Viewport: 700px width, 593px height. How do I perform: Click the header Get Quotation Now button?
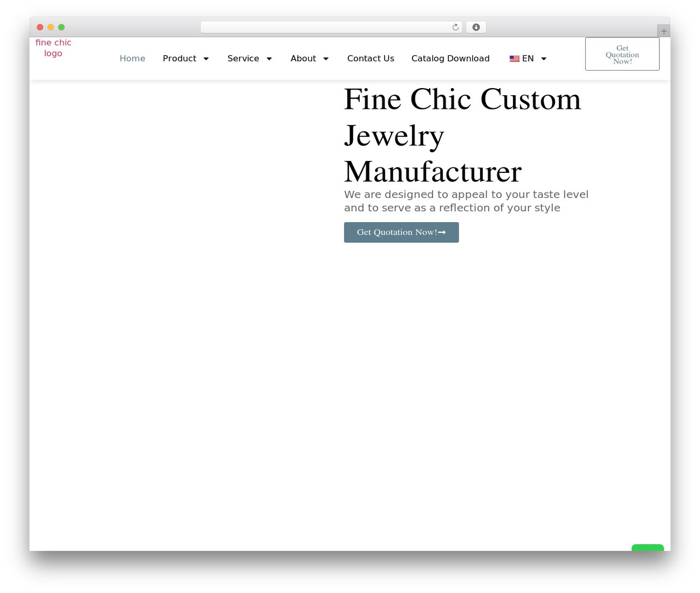coord(622,54)
